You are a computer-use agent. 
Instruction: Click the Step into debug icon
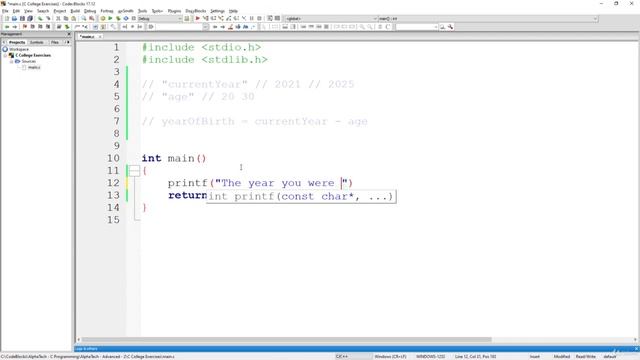pos(221,19)
